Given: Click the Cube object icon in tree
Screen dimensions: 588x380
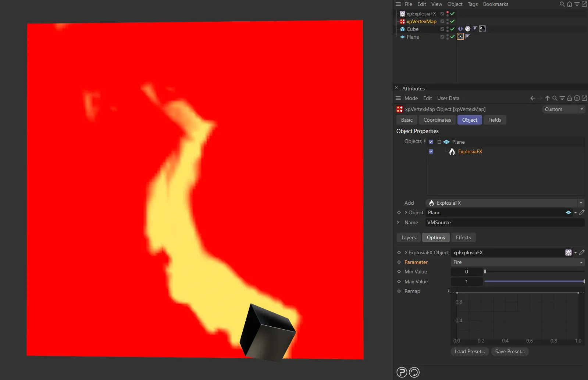Looking at the screenshot, I should [x=402, y=29].
